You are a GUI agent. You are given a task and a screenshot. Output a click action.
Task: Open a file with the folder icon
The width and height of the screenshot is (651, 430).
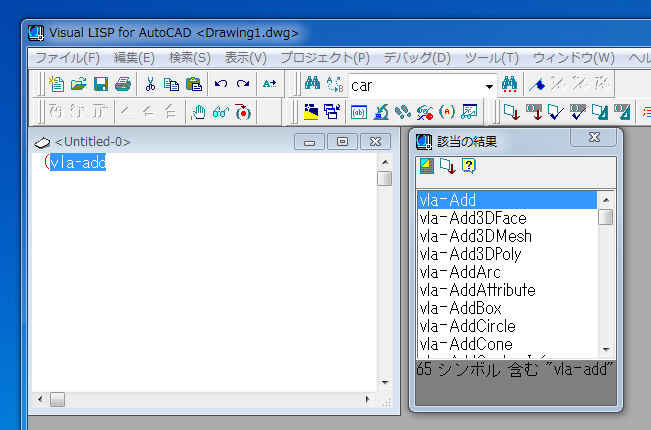tap(78, 84)
